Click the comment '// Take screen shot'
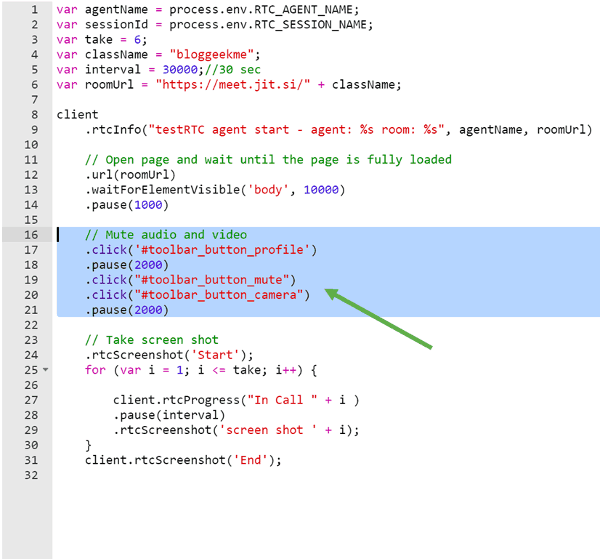The height and width of the screenshot is (559, 600). (152, 340)
